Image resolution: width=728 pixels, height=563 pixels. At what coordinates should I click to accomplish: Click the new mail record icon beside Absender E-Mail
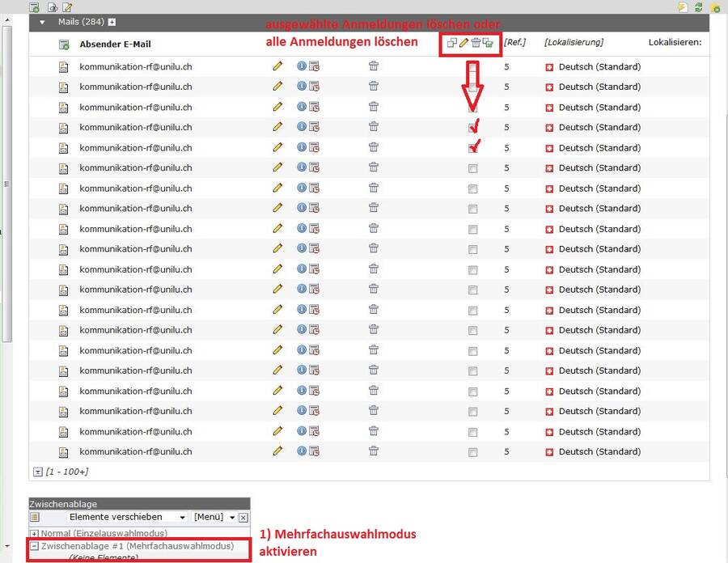pyautogui.click(x=64, y=44)
